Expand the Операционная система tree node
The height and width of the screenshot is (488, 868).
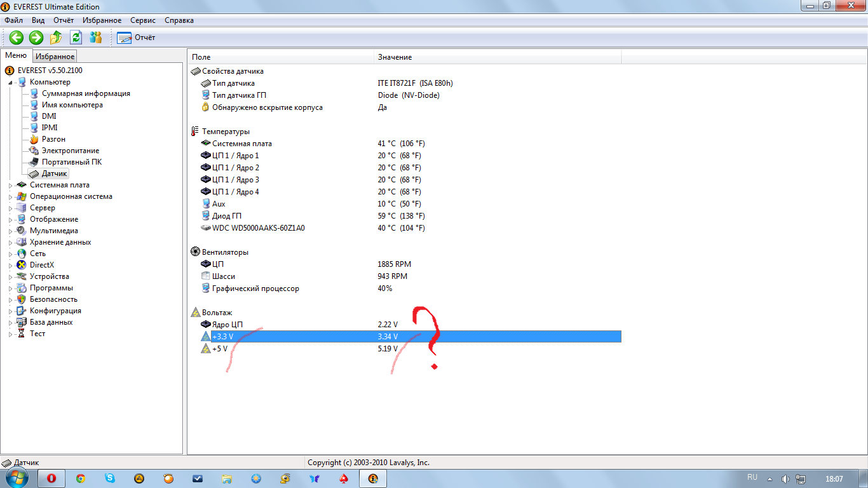[x=11, y=197]
